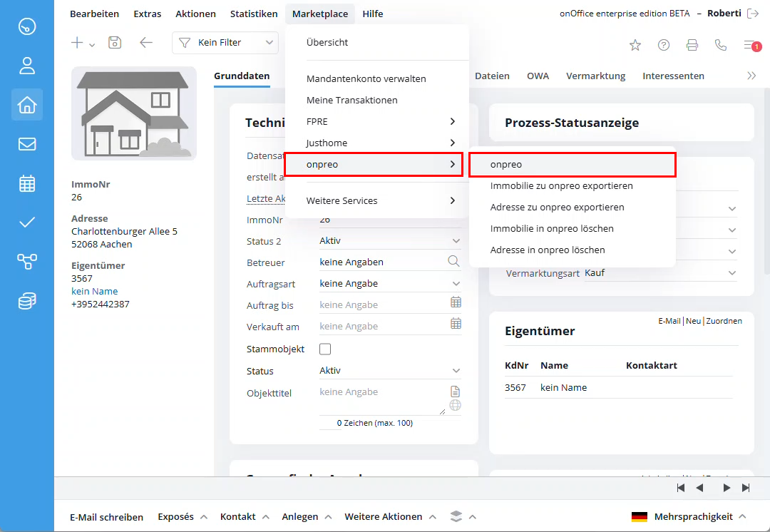Save the record using the floppy disk icon
770x532 pixels.
pyautogui.click(x=114, y=44)
